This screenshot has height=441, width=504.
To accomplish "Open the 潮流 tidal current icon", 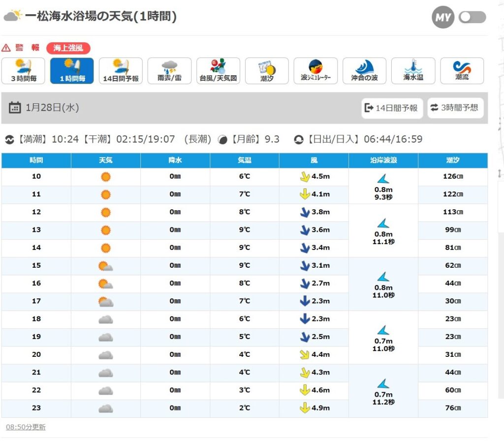I will point(462,71).
